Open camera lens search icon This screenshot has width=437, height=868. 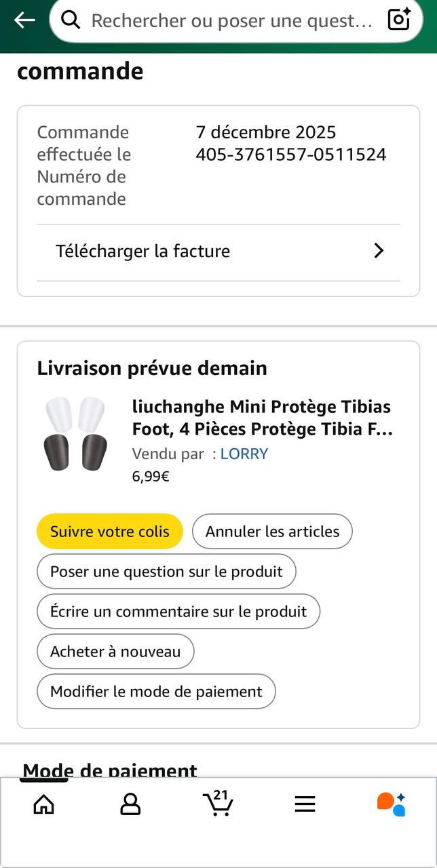(x=399, y=20)
